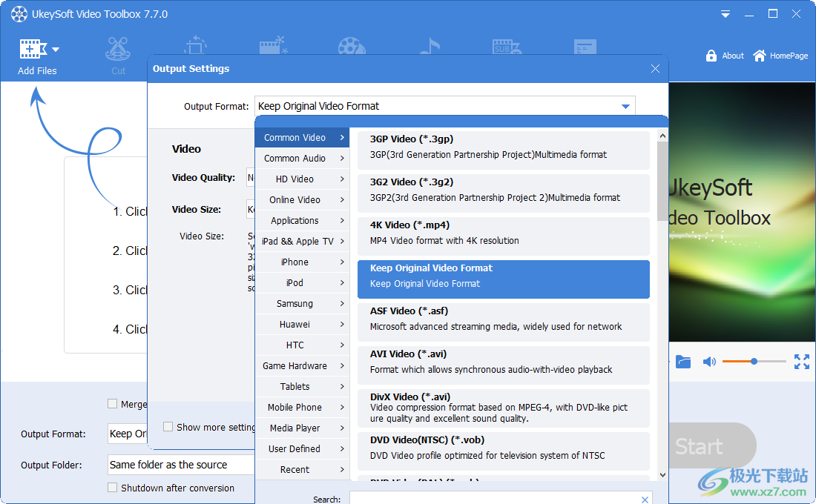Click the UkeySoft app logo icon

(x=19, y=14)
